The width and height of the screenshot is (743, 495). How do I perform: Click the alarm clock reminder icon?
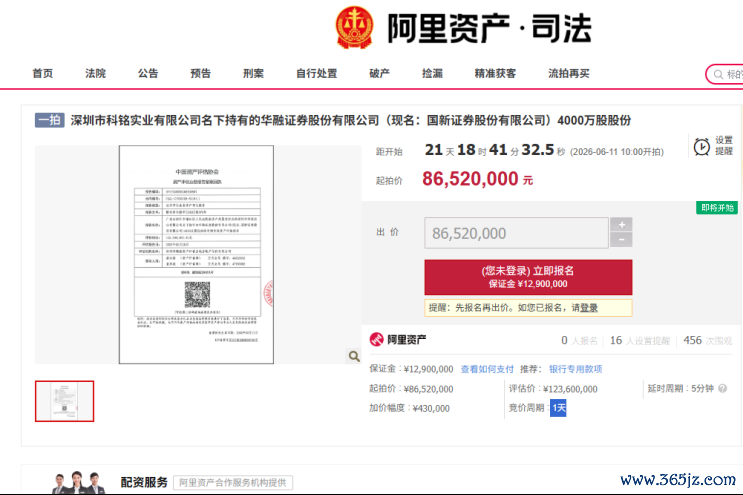[x=701, y=146]
